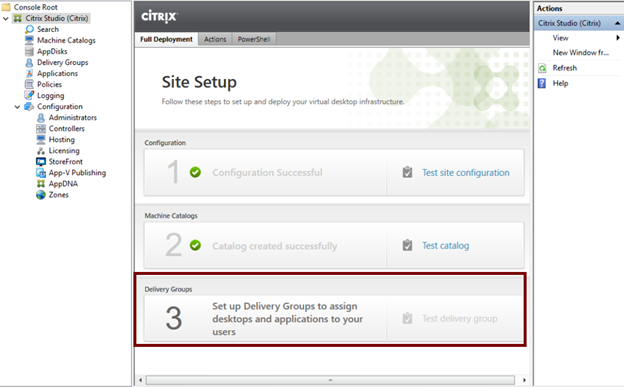
Task: Select the Search node in the tree
Action: (x=48, y=29)
